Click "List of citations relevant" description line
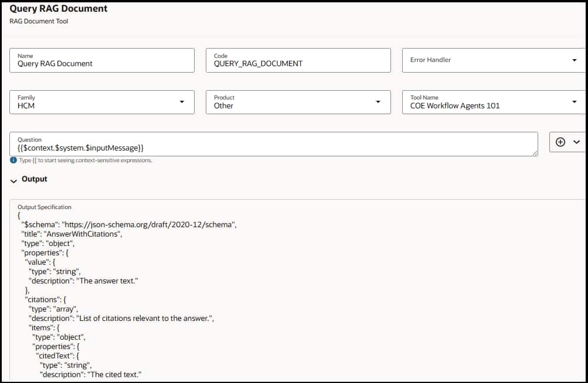 pyautogui.click(x=121, y=318)
